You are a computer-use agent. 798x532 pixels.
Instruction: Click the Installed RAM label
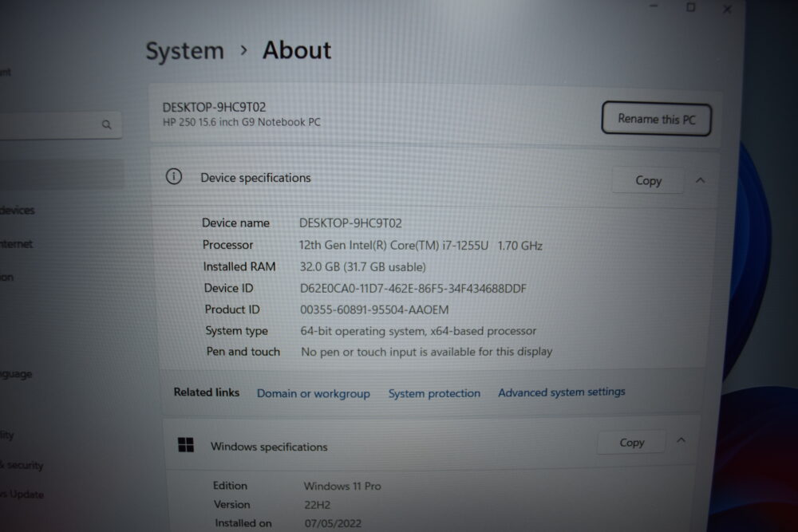coord(239,266)
